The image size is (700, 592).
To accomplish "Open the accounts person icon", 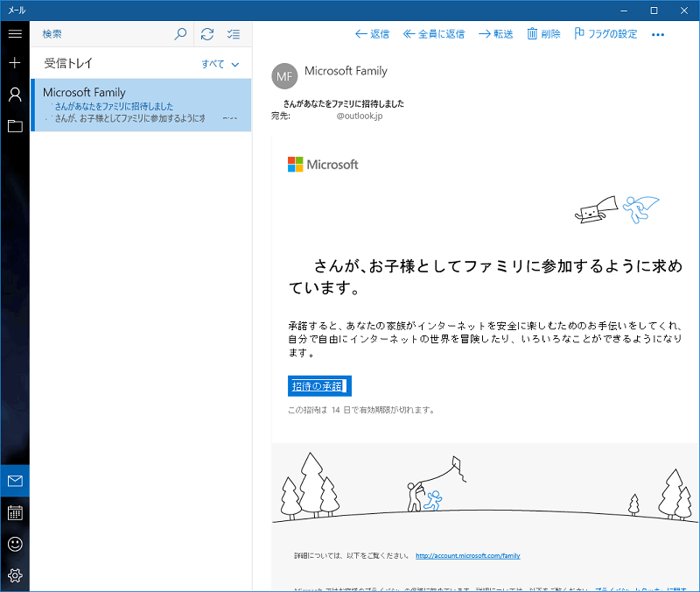I will 15,95.
